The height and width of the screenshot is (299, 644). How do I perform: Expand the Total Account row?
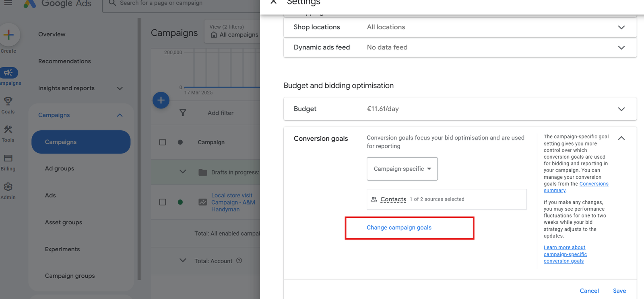click(x=183, y=260)
